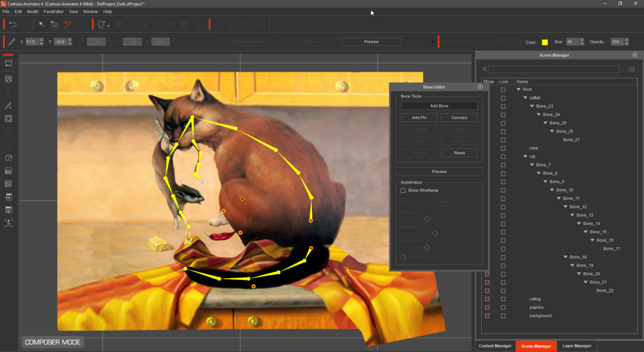The height and width of the screenshot is (352, 644).
Task: Collapse the Root tree node
Action: [518, 89]
